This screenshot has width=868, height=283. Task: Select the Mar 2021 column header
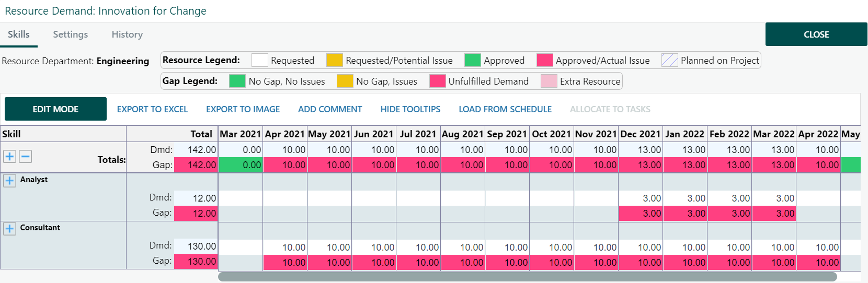(241, 134)
